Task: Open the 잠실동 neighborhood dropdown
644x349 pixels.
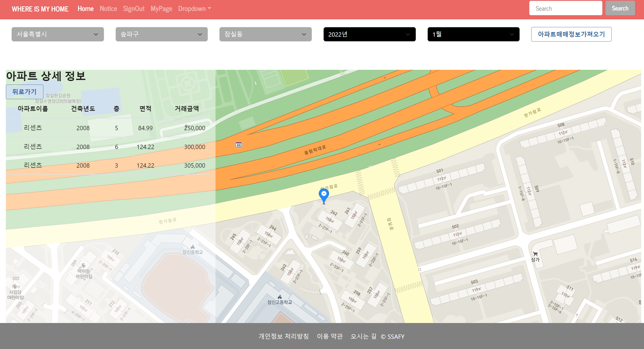Action: [265, 34]
